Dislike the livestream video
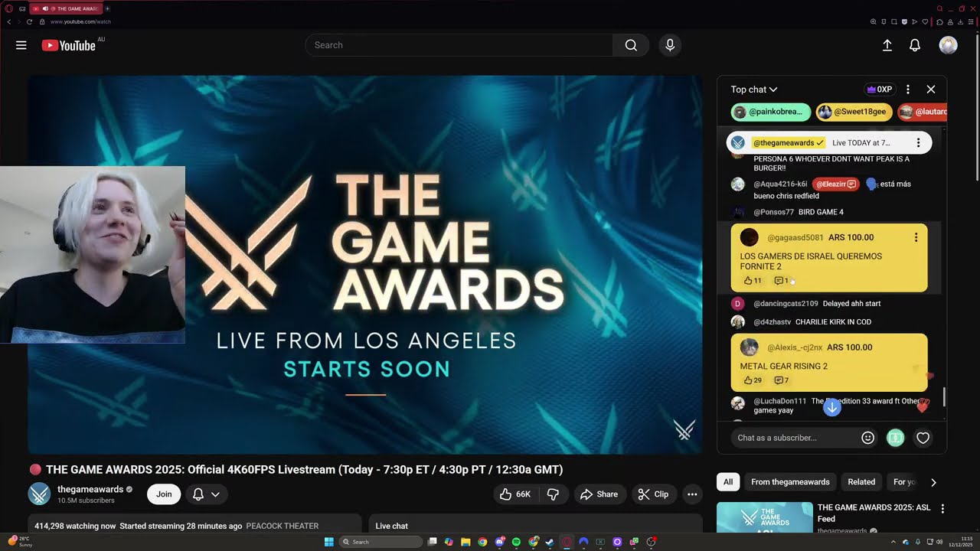The width and height of the screenshot is (980, 551). (553, 494)
